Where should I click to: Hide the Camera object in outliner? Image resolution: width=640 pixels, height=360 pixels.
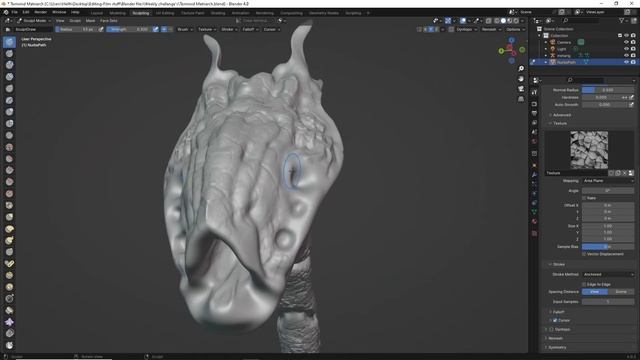pos(627,42)
